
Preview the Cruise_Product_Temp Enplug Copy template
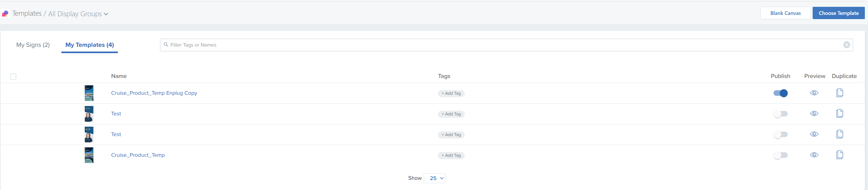(814, 93)
